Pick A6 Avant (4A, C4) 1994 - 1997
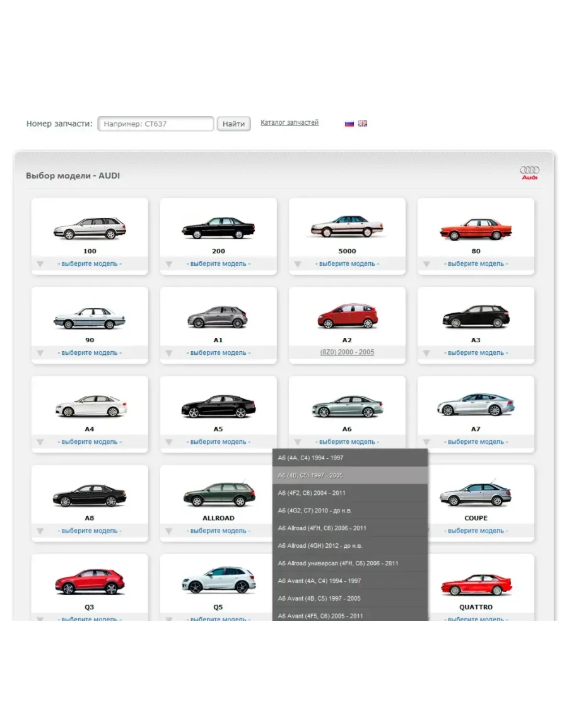This screenshot has width=574, height=728. point(349,581)
